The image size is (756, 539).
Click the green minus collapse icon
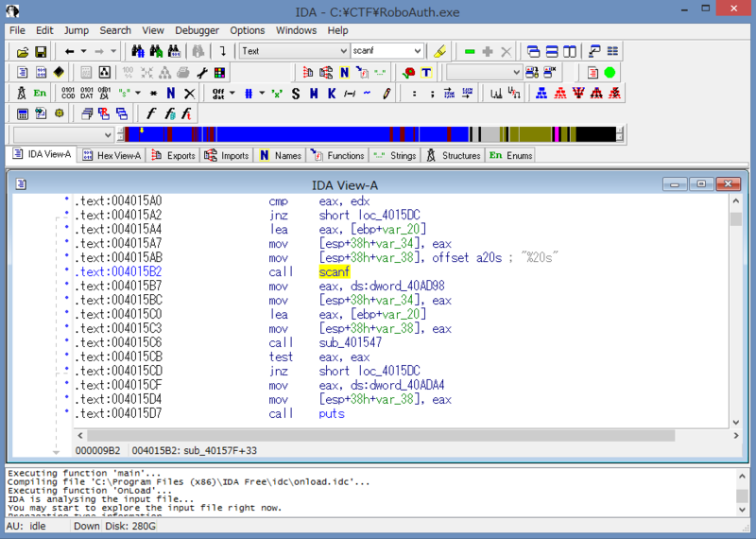(x=470, y=51)
